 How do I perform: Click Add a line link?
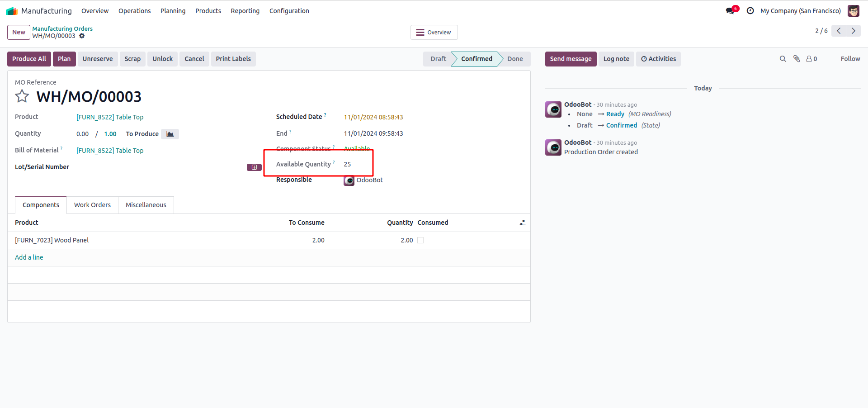pos(29,257)
